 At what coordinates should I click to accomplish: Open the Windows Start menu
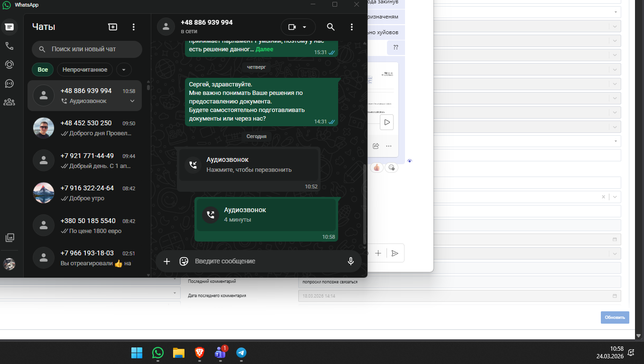(x=137, y=353)
